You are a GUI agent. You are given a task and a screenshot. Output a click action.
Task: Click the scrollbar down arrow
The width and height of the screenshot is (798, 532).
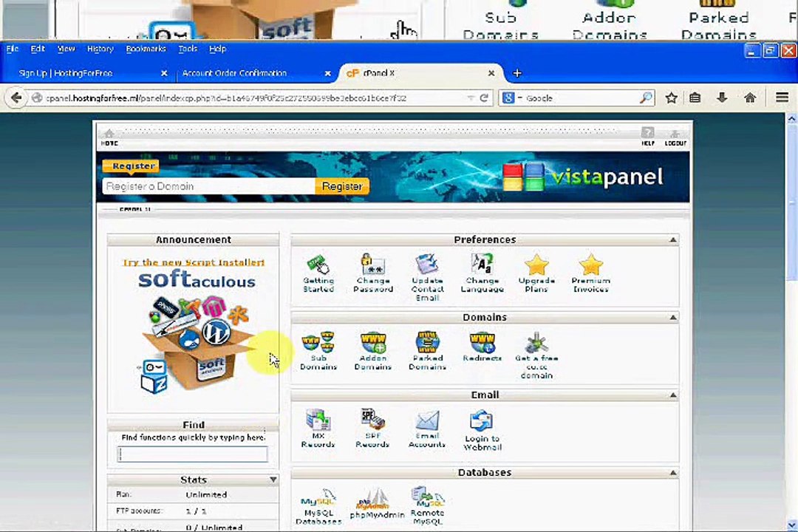coord(791,525)
